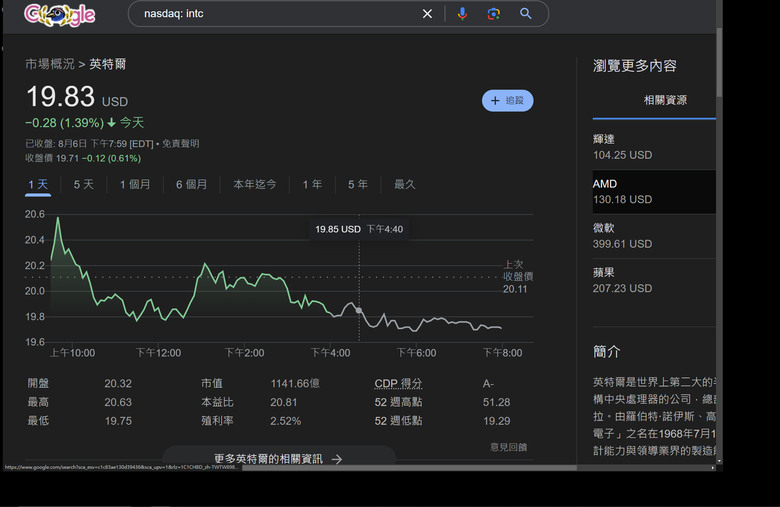Open the 市場概況 breadcrumb link
This screenshot has height=507, width=780.
tap(50, 64)
